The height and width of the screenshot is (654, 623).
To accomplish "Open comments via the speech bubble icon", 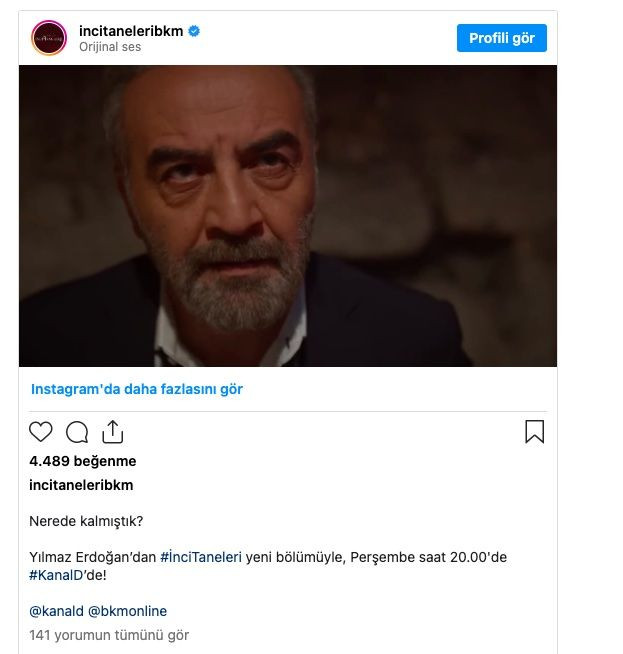I will click(77, 432).
